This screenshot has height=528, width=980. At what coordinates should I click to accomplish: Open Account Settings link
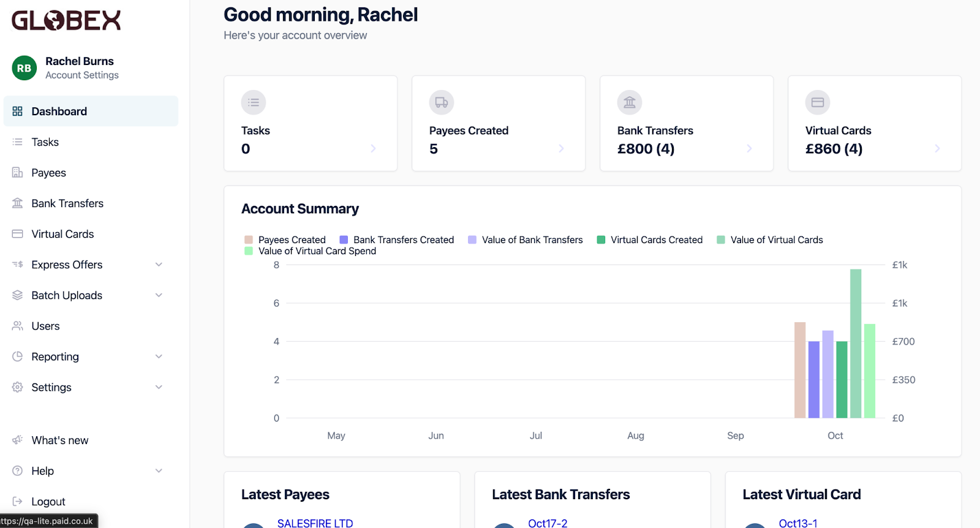[x=82, y=75]
